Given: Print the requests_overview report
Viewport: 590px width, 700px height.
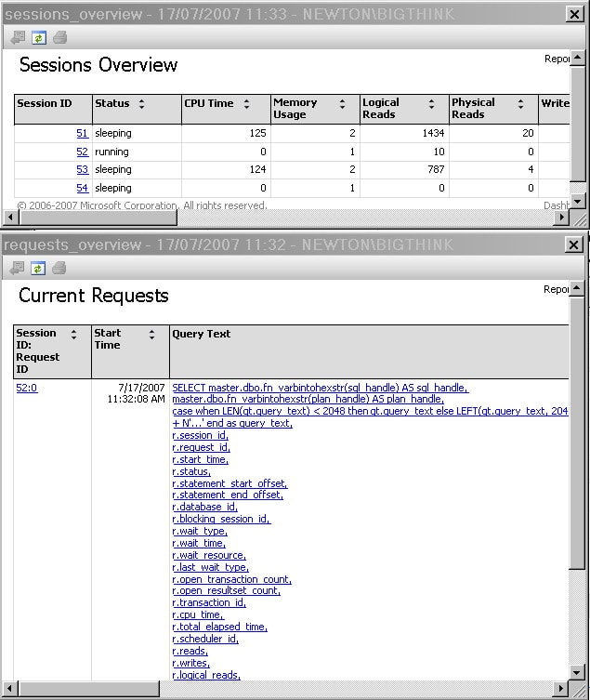Looking at the screenshot, I should (59, 269).
